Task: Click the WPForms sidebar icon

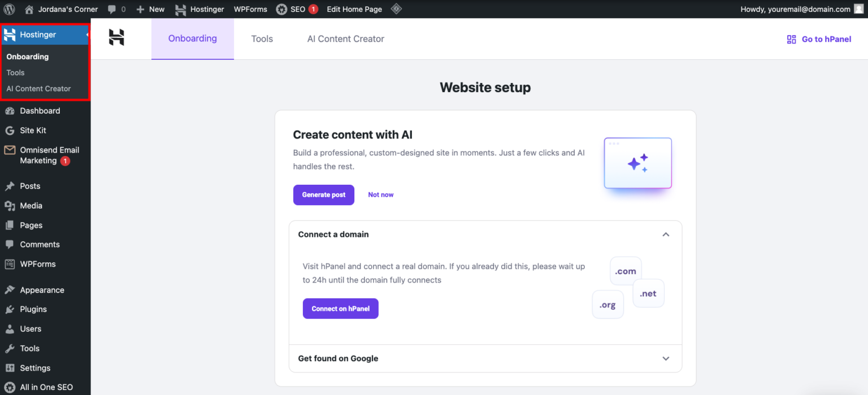Action: click(10, 264)
